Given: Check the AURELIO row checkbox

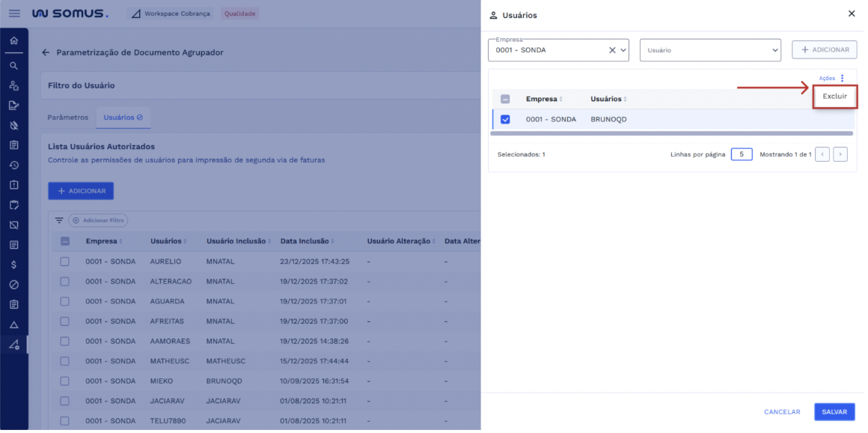Looking at the screenshot, I should click(64, 261).
